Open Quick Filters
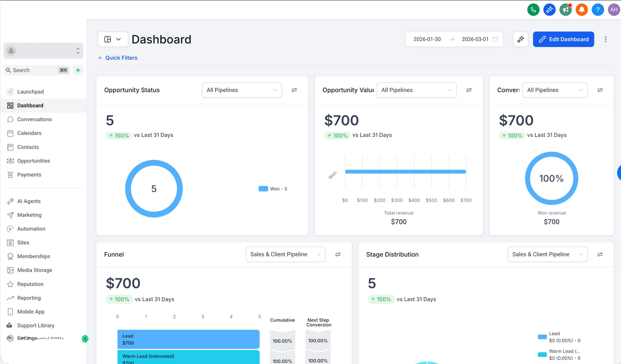Viewport: 621px width, 364px height. pyautogui.click(x=118, y=58)
